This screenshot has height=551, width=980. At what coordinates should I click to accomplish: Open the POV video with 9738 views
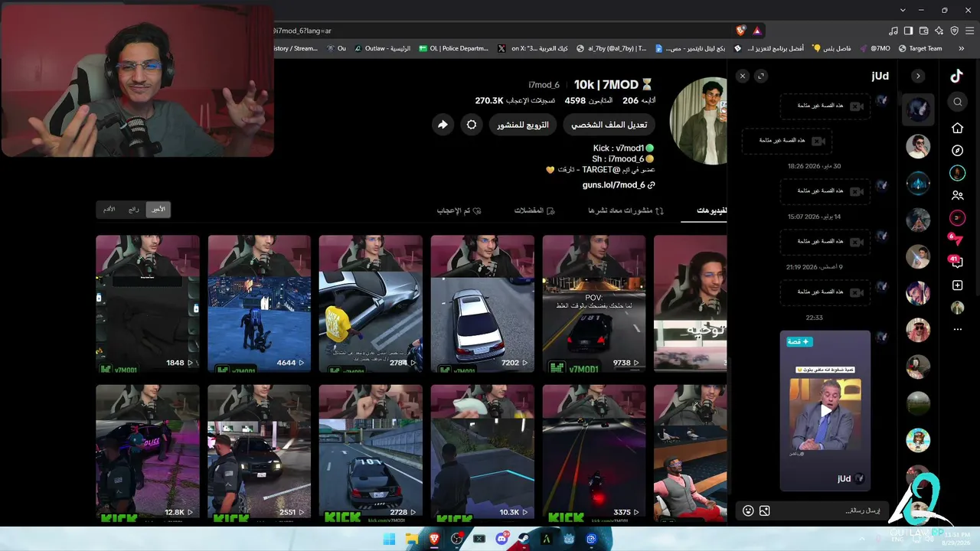tap(594, 304)
